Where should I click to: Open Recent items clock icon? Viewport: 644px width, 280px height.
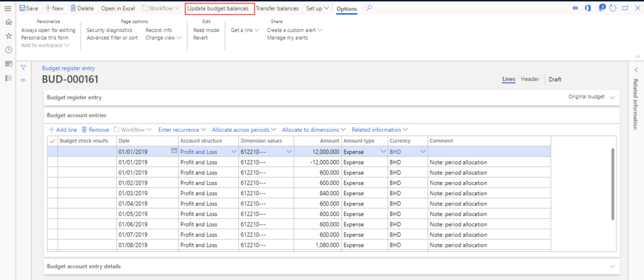click(x=8, y=50)
